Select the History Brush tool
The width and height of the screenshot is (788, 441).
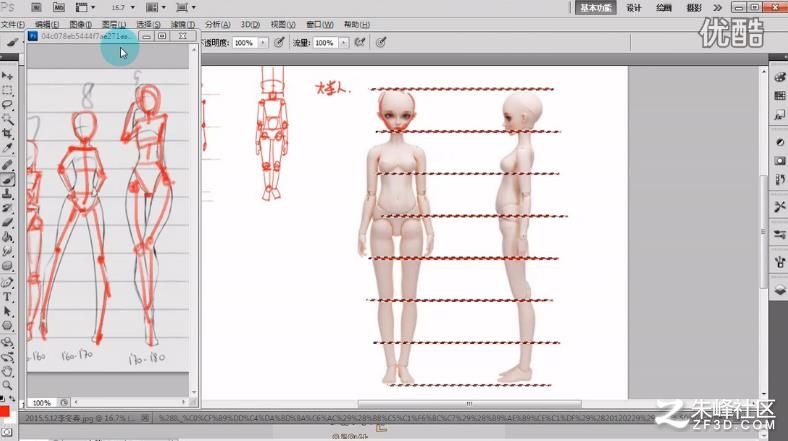(7, 208)
